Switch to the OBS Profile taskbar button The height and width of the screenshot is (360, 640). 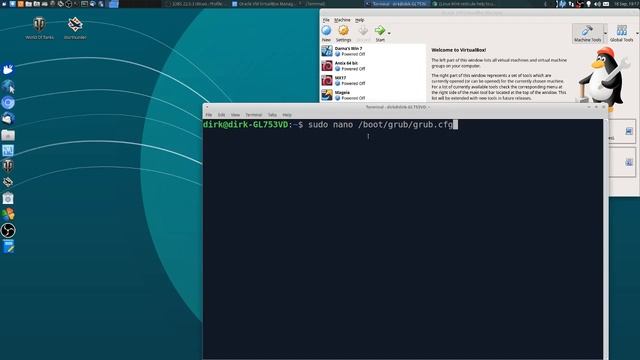(x=196, y=4)
